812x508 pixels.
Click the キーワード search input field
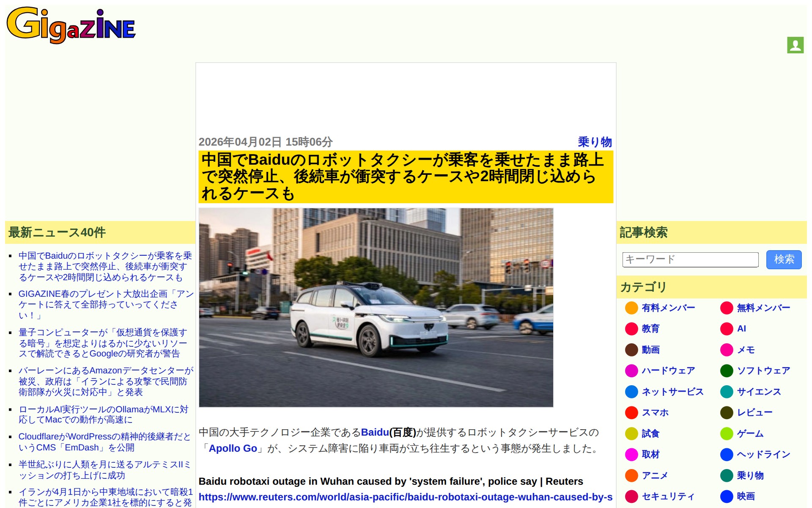coord(690,260)
